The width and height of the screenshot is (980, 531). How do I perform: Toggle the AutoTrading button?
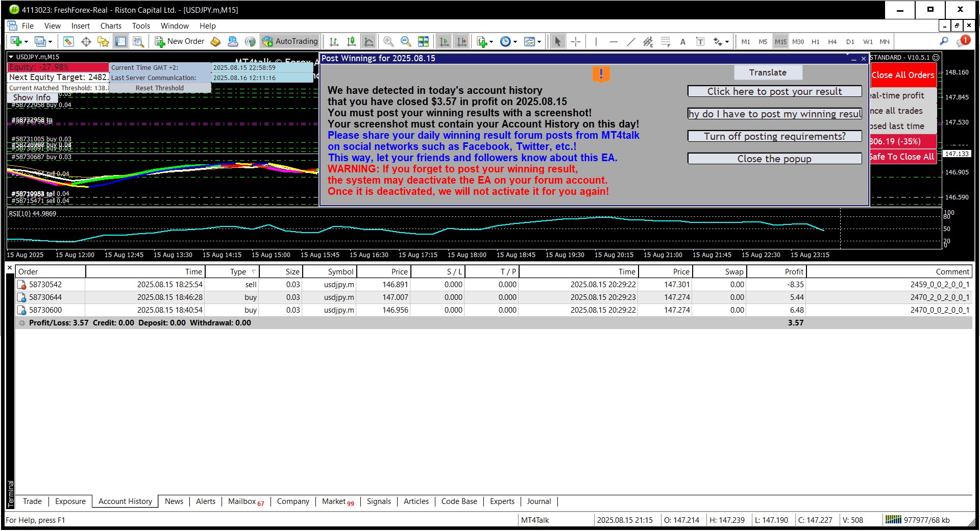click(290, 42)
